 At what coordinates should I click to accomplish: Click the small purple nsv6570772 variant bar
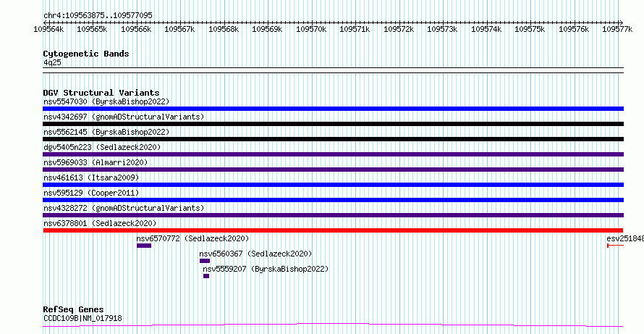tap(144, 246)
